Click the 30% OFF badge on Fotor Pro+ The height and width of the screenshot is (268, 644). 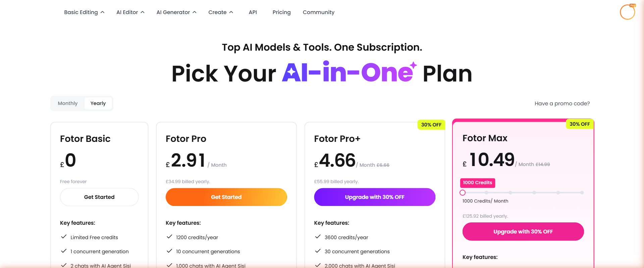click(x=431, y=124)
